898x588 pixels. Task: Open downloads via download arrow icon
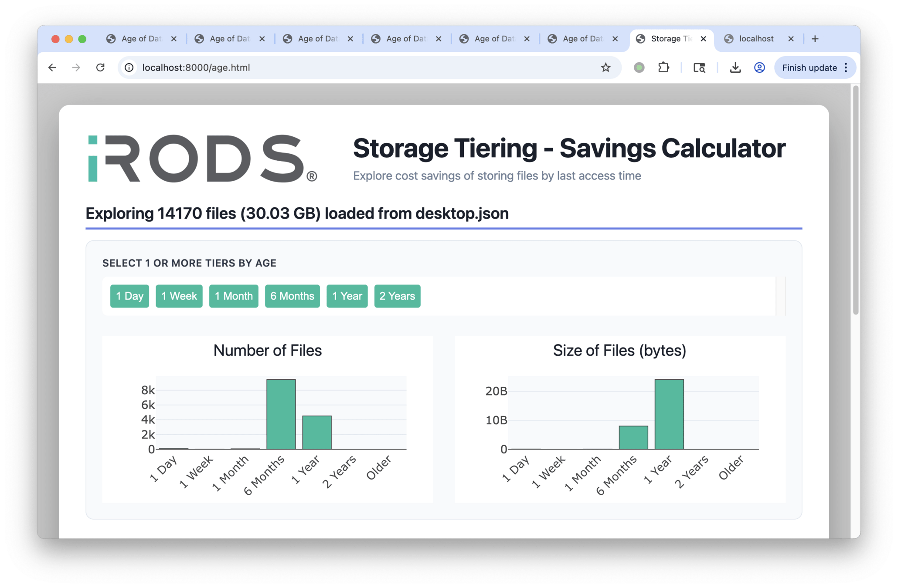(735, 68)
